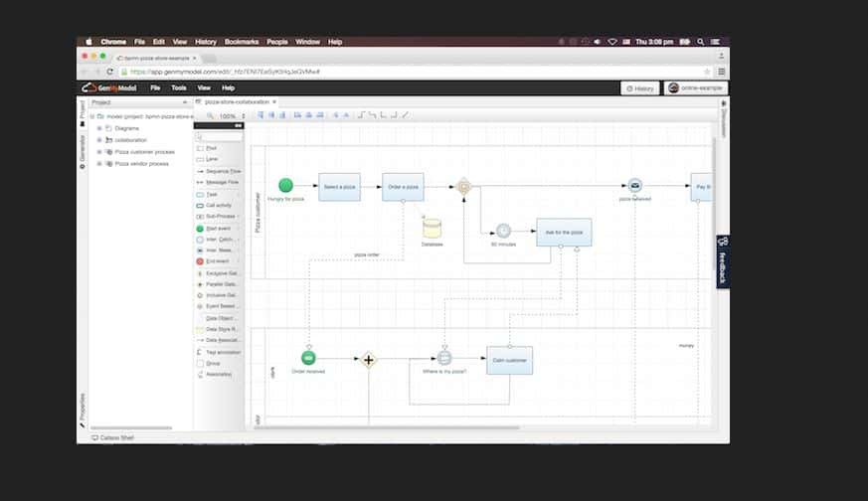
Task: Expand the Diagrams tree node
Action: click(x=99, y=128)
